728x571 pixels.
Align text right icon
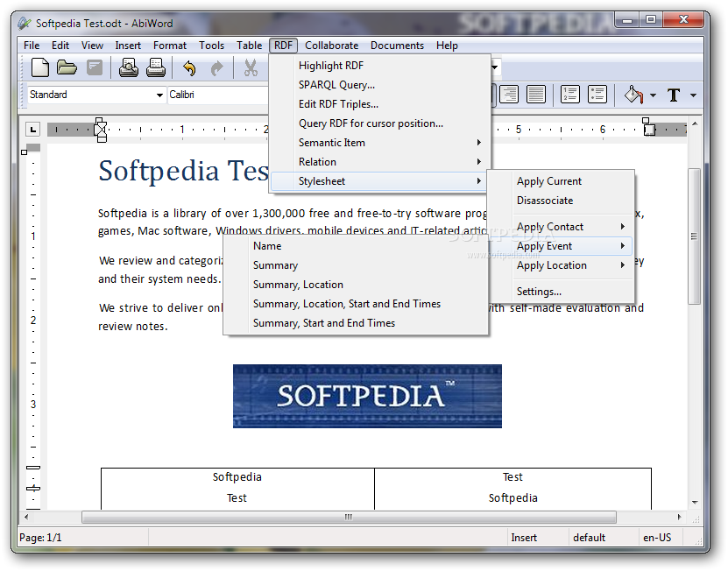click(509, 95)
